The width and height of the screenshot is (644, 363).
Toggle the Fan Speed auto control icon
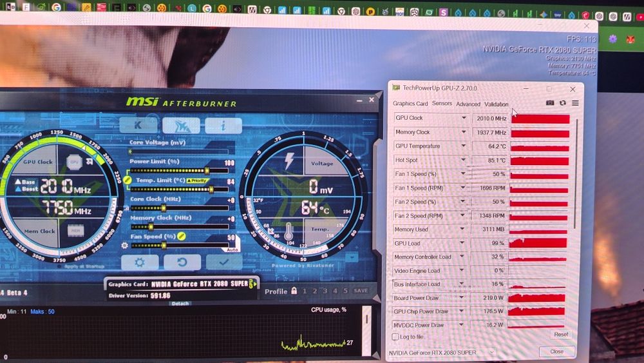(181, 236)
